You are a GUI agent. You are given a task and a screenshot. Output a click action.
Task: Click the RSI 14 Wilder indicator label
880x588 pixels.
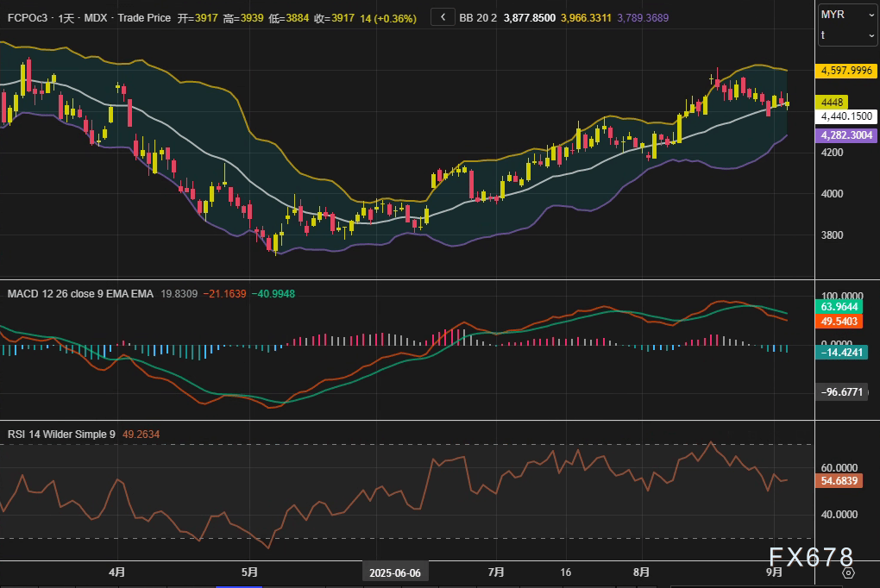click(61, 435)
